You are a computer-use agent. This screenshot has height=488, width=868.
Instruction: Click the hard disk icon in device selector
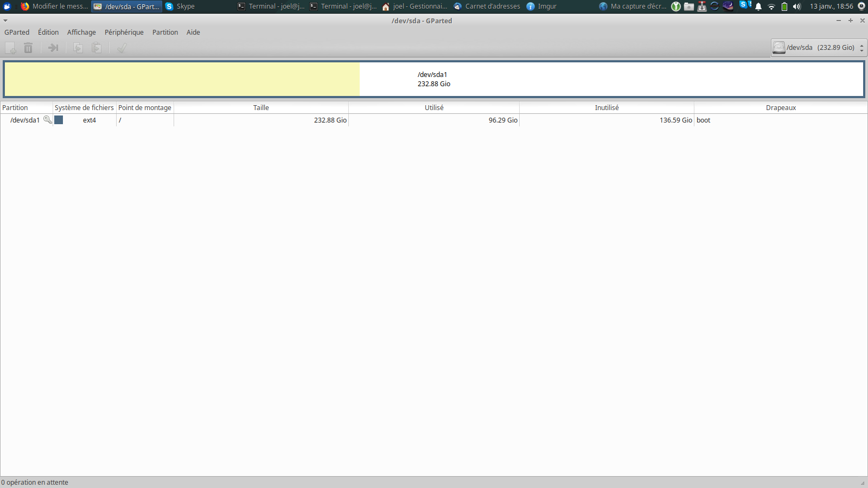779,48
